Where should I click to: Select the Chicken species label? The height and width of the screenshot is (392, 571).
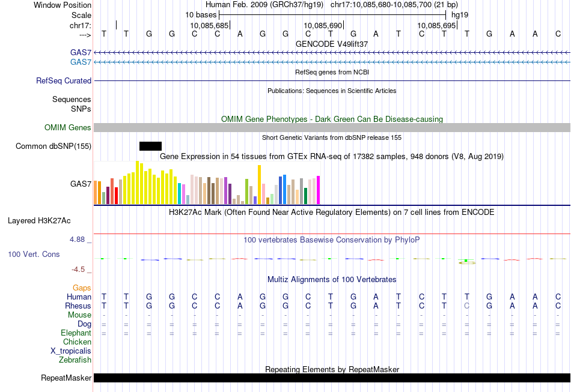point(77,342)
